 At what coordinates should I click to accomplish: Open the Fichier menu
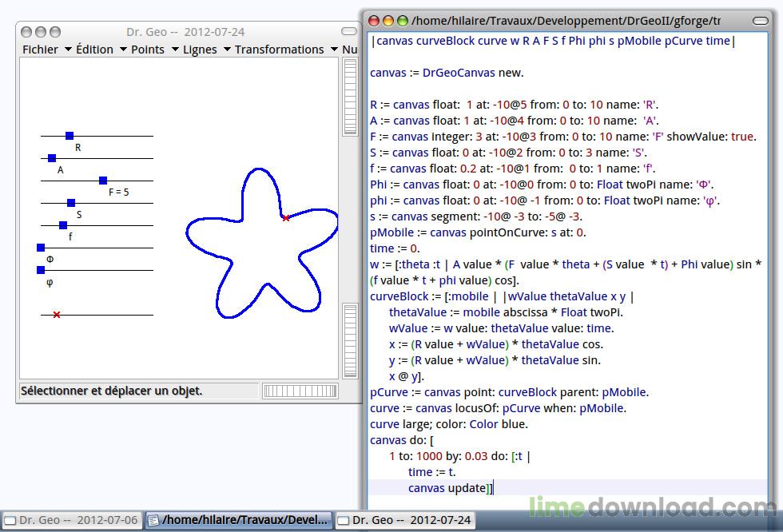40,50
